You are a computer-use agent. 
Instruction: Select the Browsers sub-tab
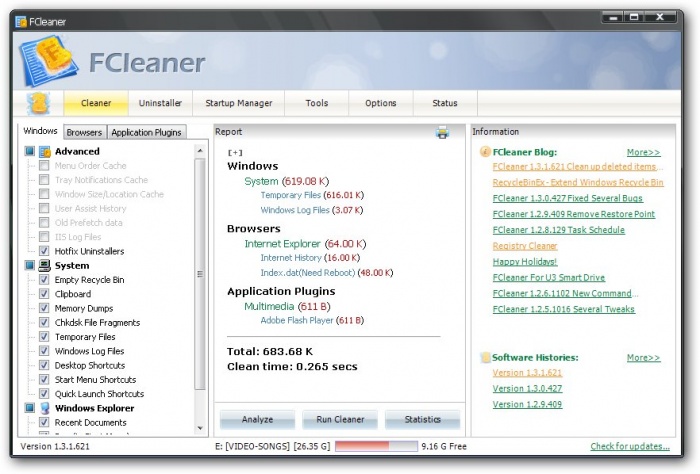pos(84,133)
